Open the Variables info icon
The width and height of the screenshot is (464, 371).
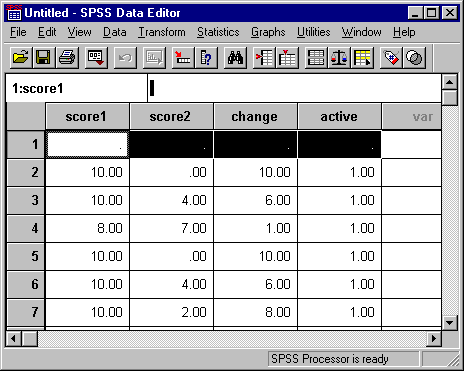point(206,58)
